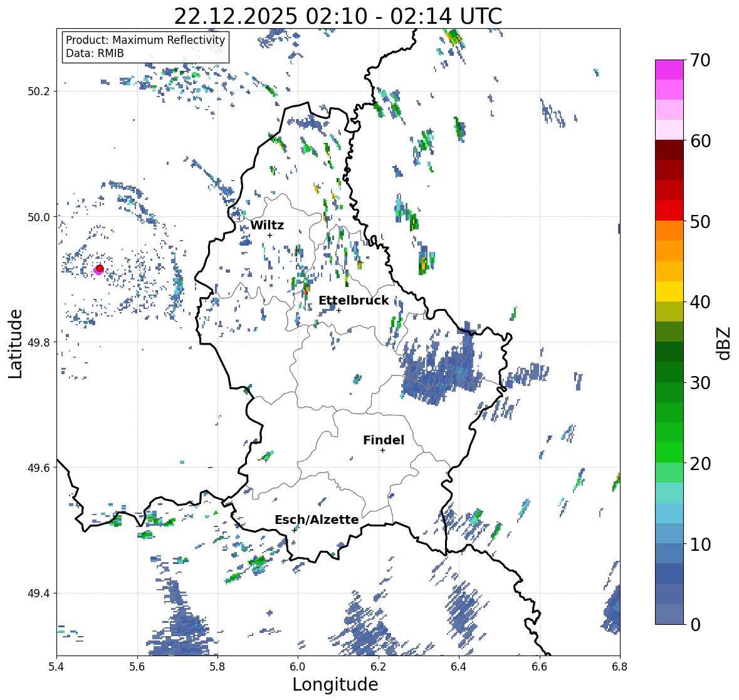This screenshot has height=700, width=739.
Task: Click the Latitude axis label
Action: pos(16,343)
